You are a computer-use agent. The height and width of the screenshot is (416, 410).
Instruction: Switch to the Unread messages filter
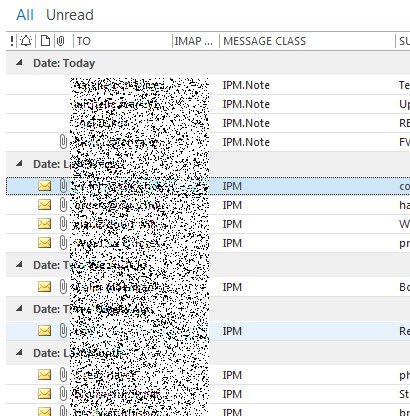(70, 15)
